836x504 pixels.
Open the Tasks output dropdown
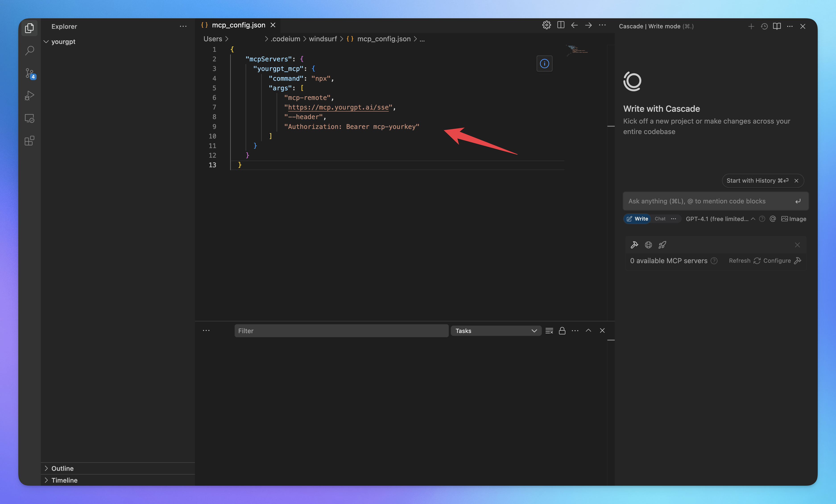(496, 331)
